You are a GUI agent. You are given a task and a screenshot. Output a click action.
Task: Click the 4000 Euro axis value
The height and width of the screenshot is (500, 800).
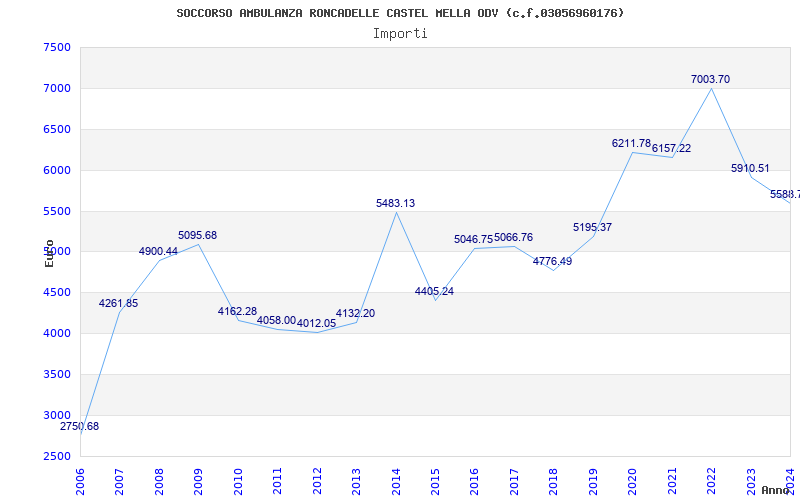pos(57,334)
